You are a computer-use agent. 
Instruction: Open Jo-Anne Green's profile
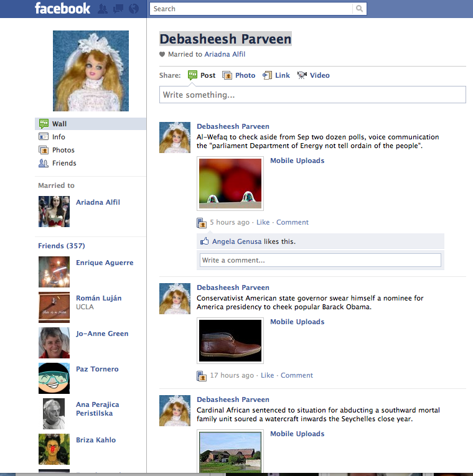coord(102,334)
